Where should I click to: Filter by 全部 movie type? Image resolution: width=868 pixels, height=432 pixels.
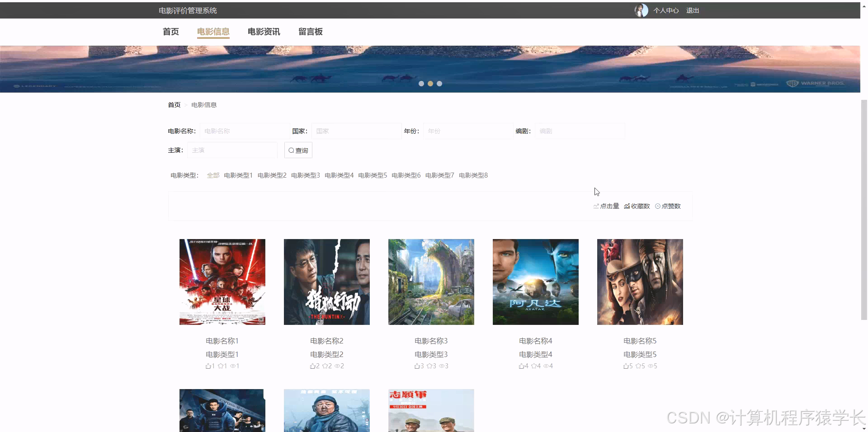tap(213, 175)
